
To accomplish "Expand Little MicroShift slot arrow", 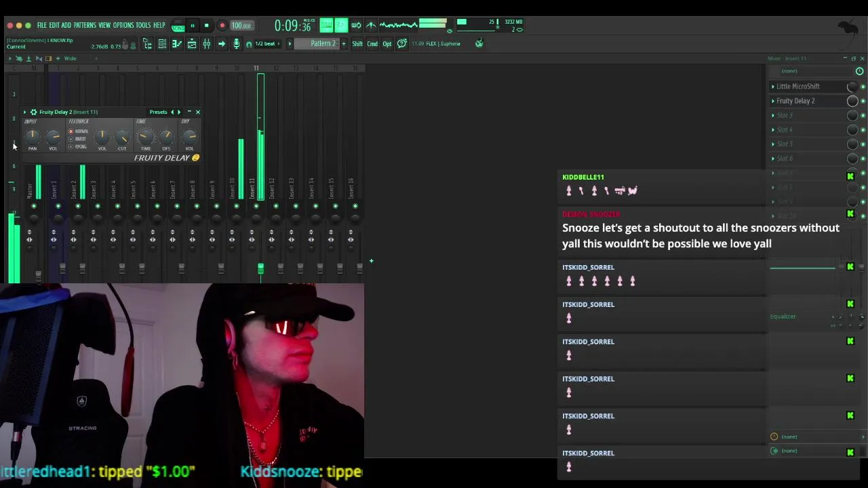I will [x=773, y=87].
